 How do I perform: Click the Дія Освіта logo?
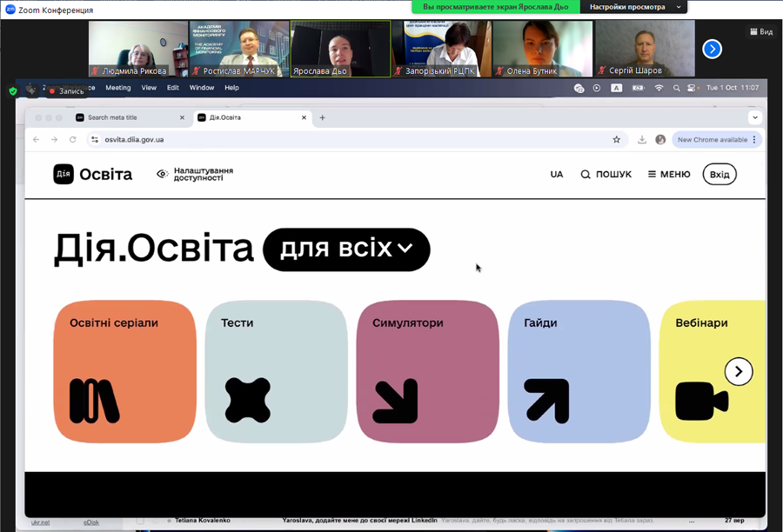coord(93,174)
